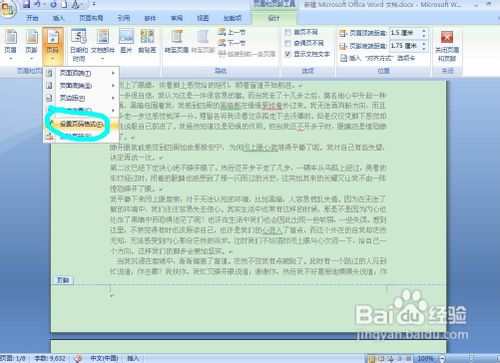
Task: Choose 设置页码格式(F) format page numbers
Action: [81, 124]
